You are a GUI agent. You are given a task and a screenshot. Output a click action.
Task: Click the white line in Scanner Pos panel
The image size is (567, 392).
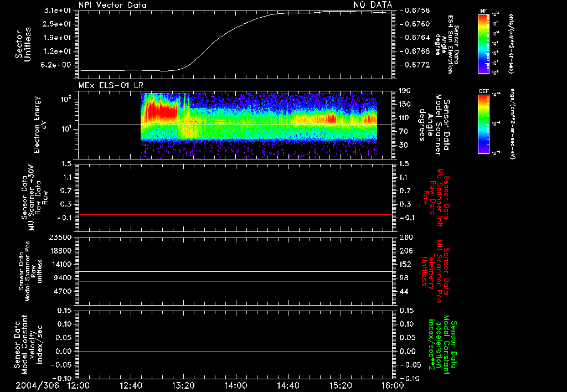pos(235,272)
